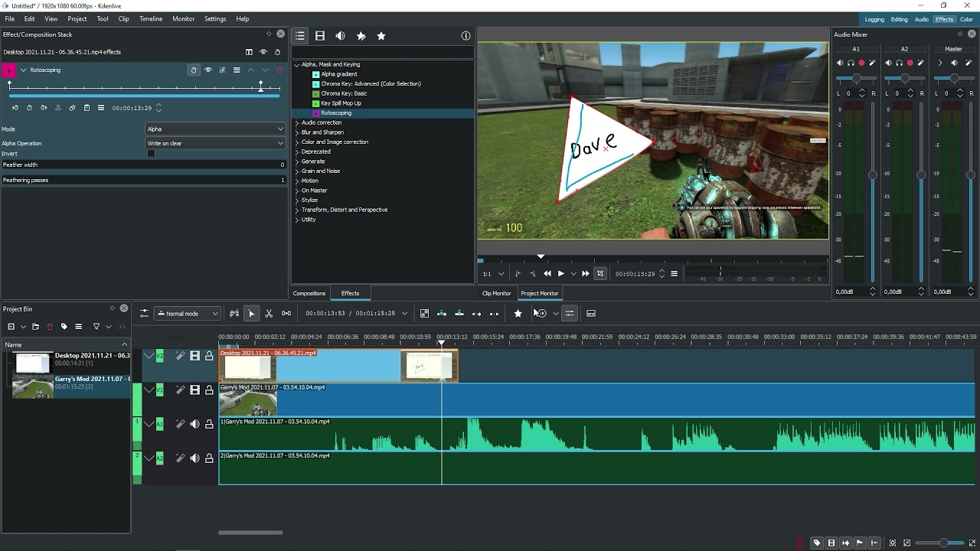This screenshot has height=551, width=980.
Task: Show the main effects list icon
Action: (x=300, y=36)
